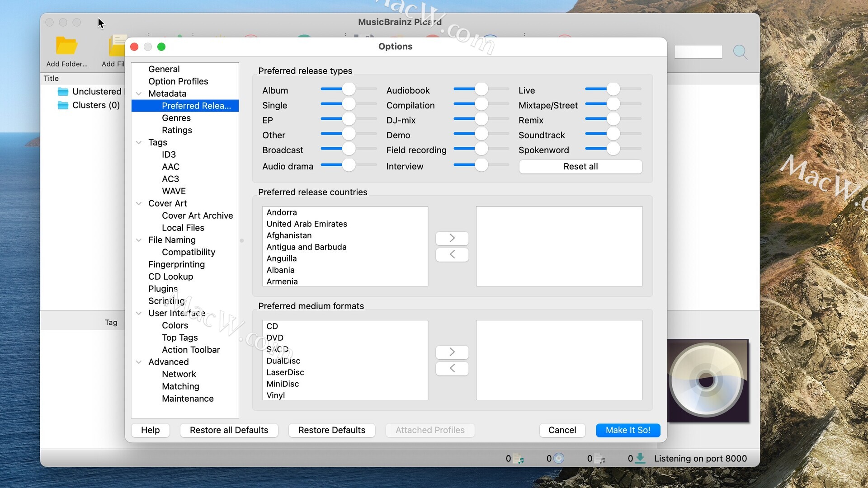Click the empty preferred countries list box
The height and width of the screenshot is (488, 868).
559,246
